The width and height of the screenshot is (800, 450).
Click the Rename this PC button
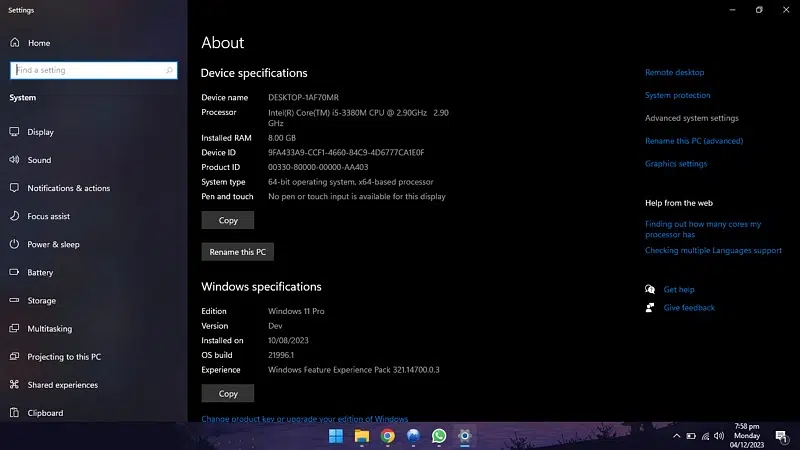(237, 252)
